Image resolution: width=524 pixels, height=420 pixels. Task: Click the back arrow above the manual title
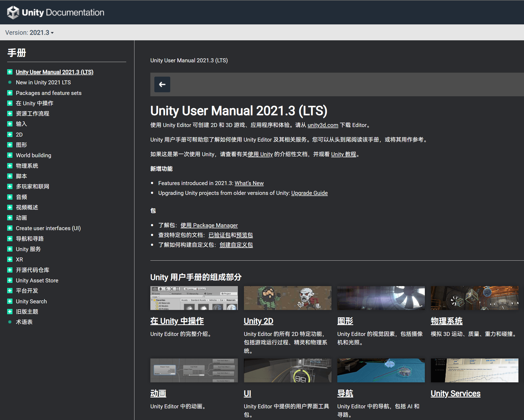(162, 84)
